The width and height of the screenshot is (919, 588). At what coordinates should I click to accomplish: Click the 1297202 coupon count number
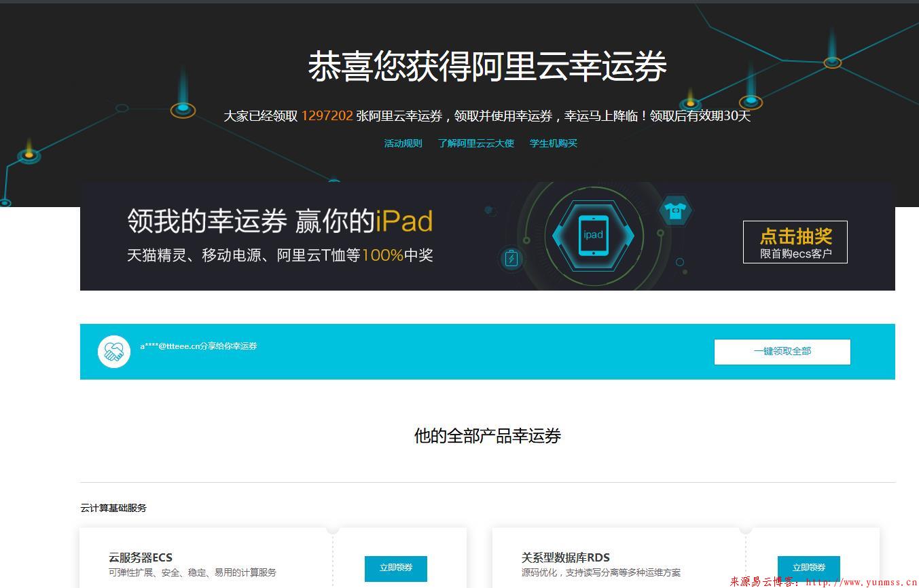coord(327,115)
